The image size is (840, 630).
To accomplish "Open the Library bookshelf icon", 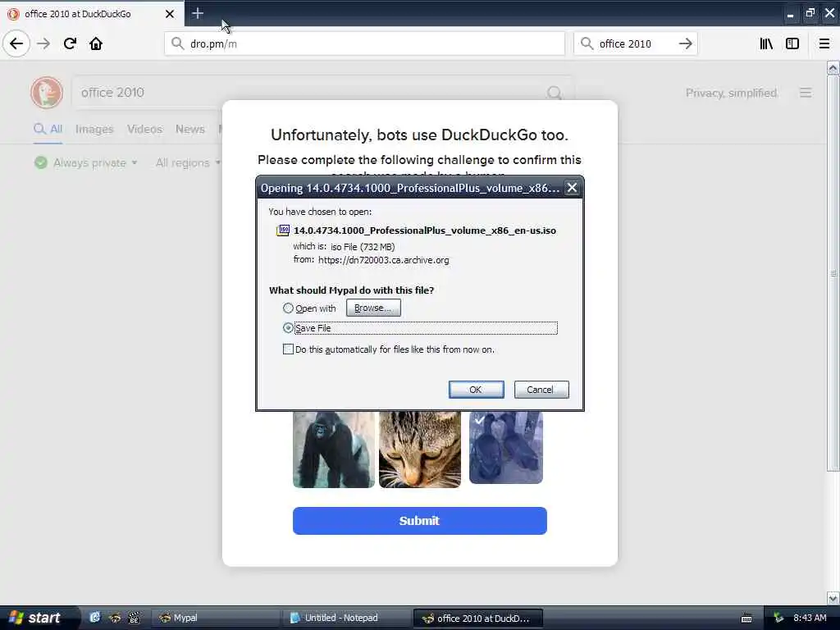I will [x=766, y=44].
